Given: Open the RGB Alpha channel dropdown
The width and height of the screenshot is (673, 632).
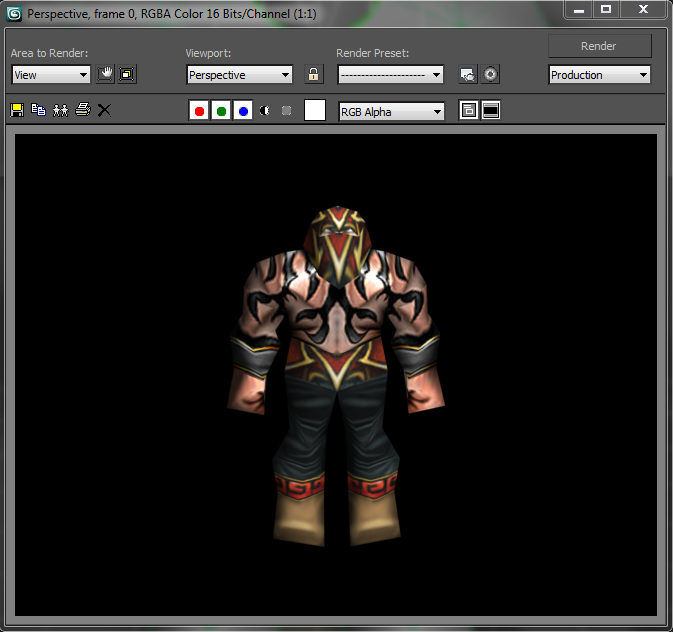Looking at the screenshot, I should pyautogui.click(x=391, y=112).
